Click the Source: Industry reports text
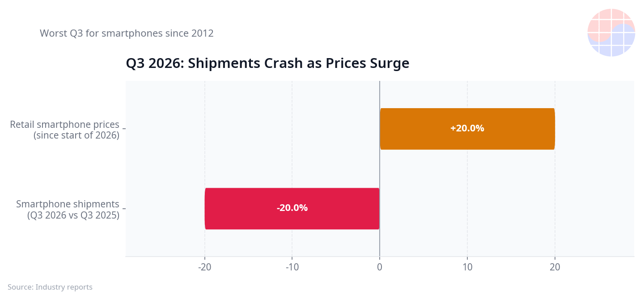644x295 pixels. click(x=50, y=287)
